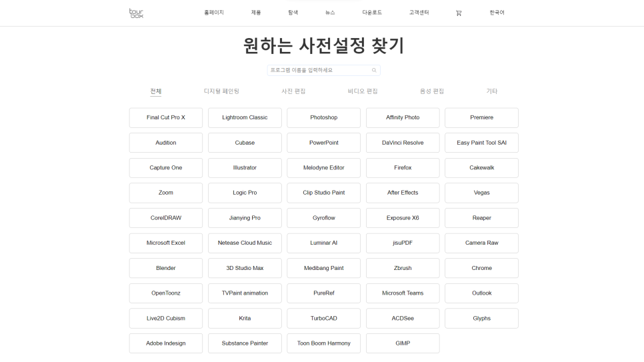The image size is (644, 362).
Task: Open Zbrush presets
Action: pyautogui.click(x=403, y=268)
